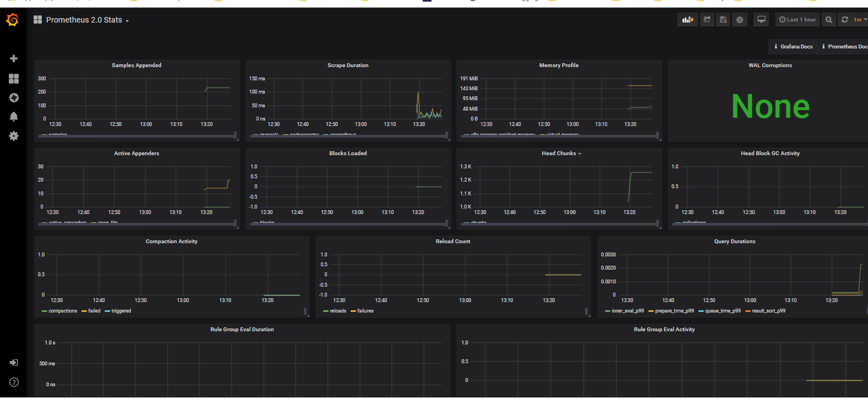Screen dimensions: 868x400
Task: Click the Blocks Loaded panel title
Action: point(348,154)
